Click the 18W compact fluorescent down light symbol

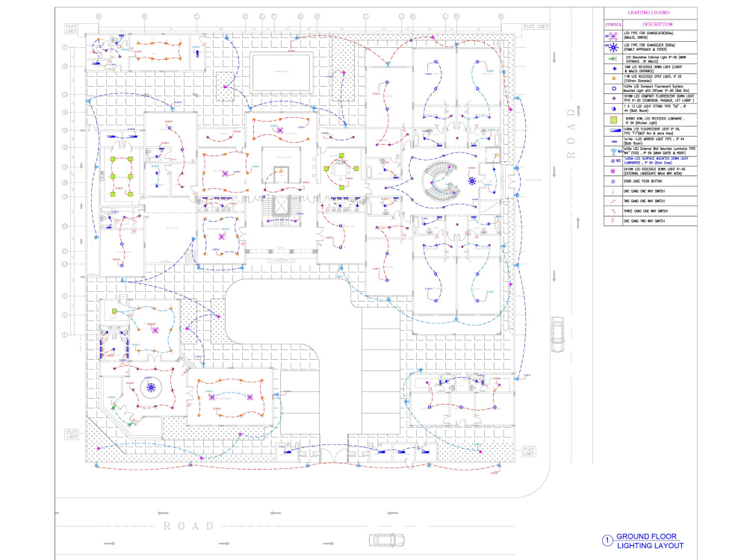[x=614, y=99]
